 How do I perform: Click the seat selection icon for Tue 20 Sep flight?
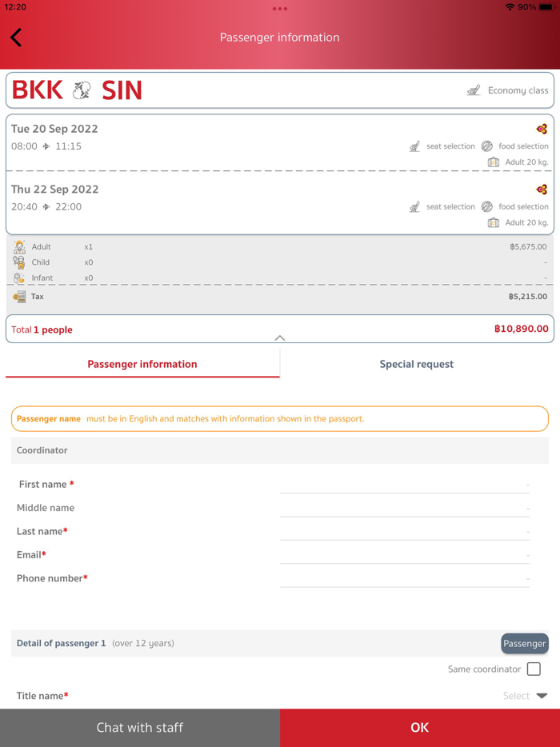coord(414,146)
